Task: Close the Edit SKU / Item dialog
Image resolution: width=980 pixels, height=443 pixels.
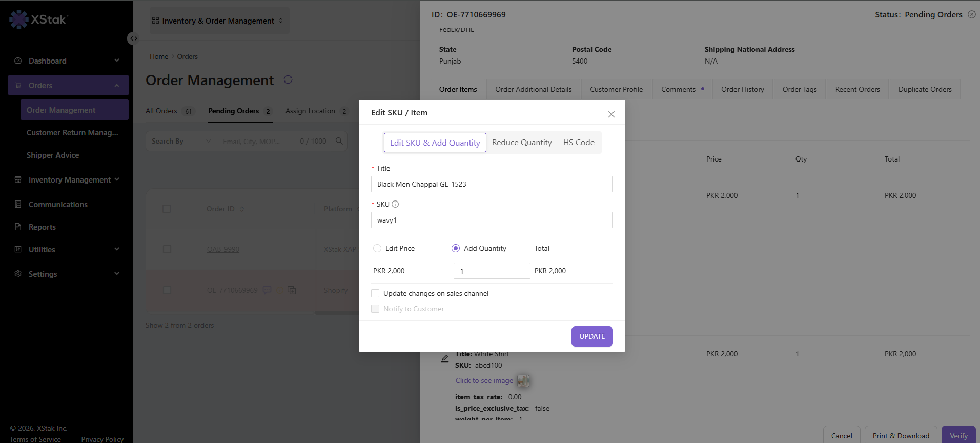Action: (611, 114)
